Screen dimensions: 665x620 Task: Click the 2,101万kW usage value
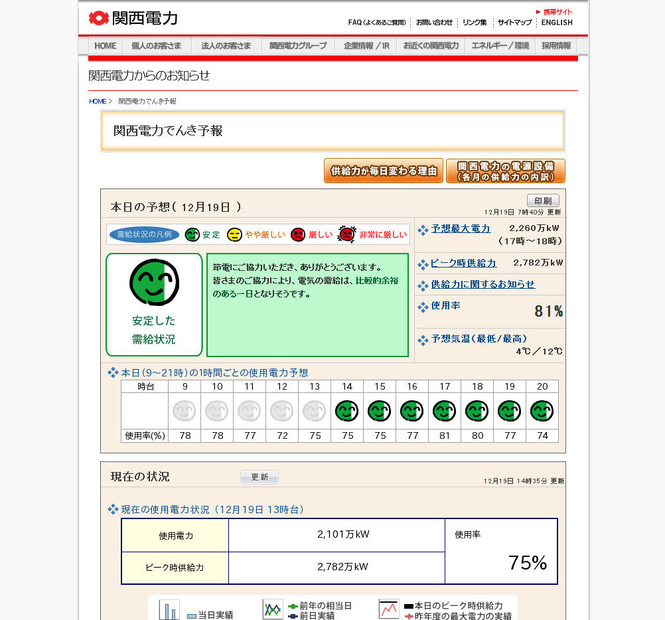pos(343,534)
